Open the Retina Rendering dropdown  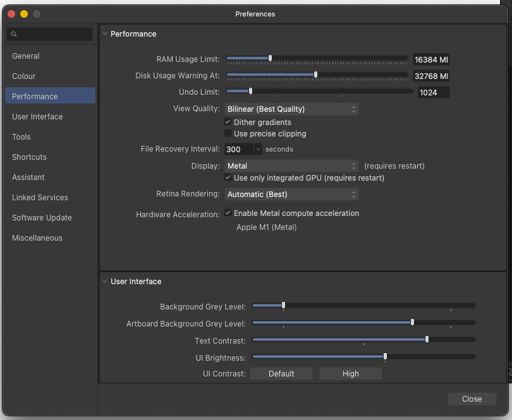pos(291,194)
